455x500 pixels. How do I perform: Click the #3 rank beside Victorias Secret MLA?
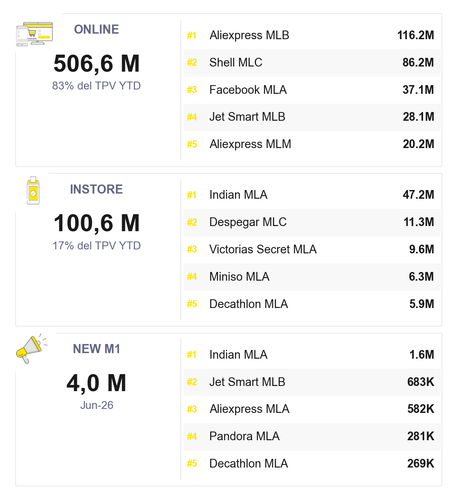click(x=192, y=250)
